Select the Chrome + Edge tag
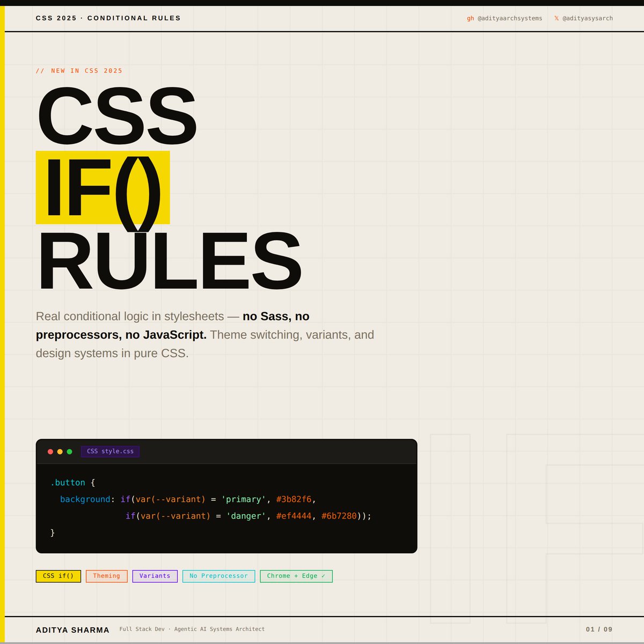 click(x=296, y=576)
